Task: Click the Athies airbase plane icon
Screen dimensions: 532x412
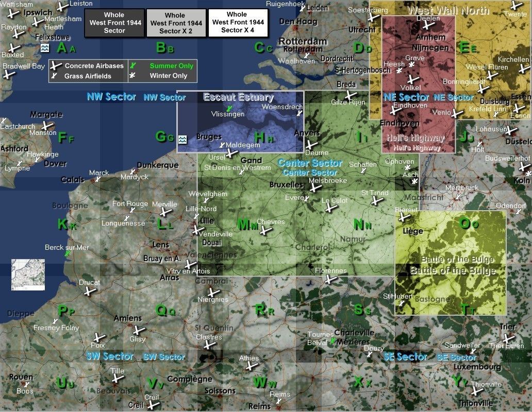Action: (251, 366)
